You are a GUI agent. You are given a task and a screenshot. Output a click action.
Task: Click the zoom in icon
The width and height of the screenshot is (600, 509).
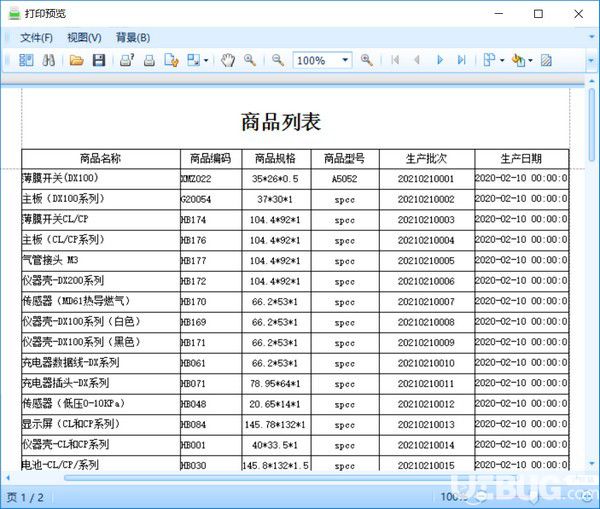coord(367,60)
